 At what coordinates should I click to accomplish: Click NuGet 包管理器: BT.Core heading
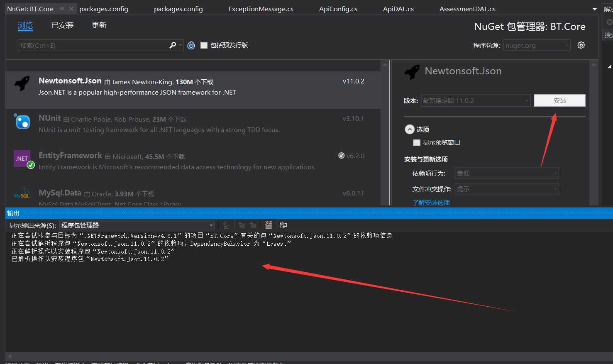pyautogui.click(x=530, y=27)
